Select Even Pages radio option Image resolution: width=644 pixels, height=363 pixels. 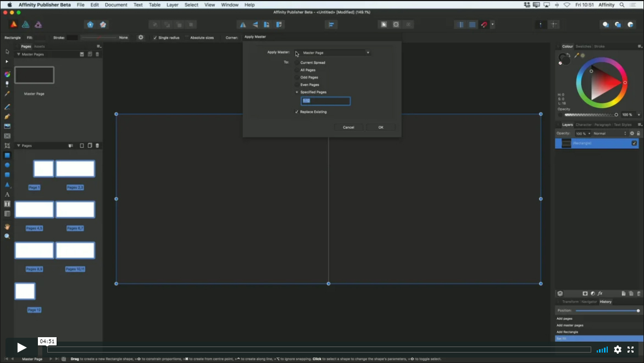click(297, 85)
